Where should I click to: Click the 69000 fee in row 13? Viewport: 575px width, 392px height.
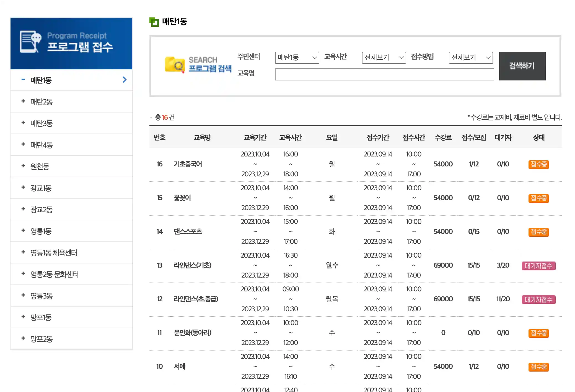(x=443, y=265)
